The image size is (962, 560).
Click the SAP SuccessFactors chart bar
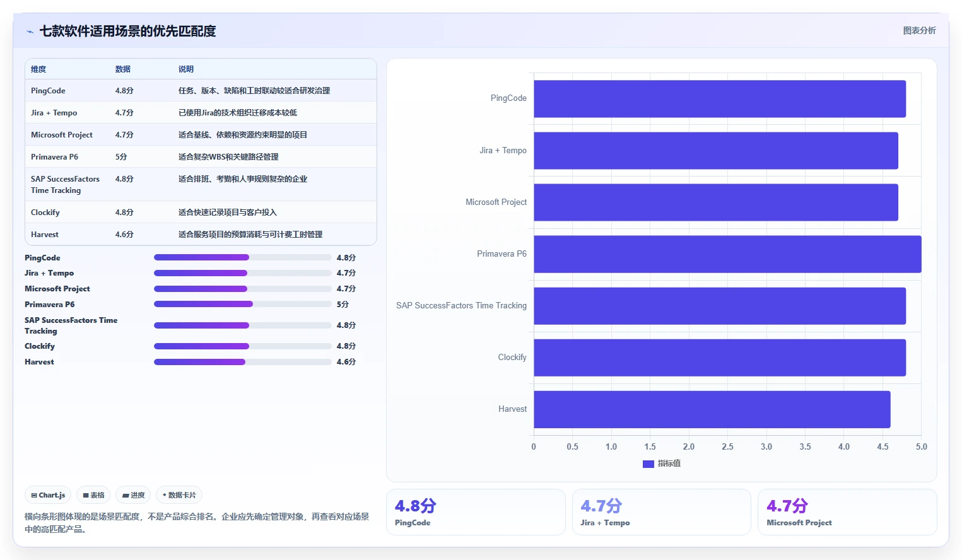coord(720,306)
